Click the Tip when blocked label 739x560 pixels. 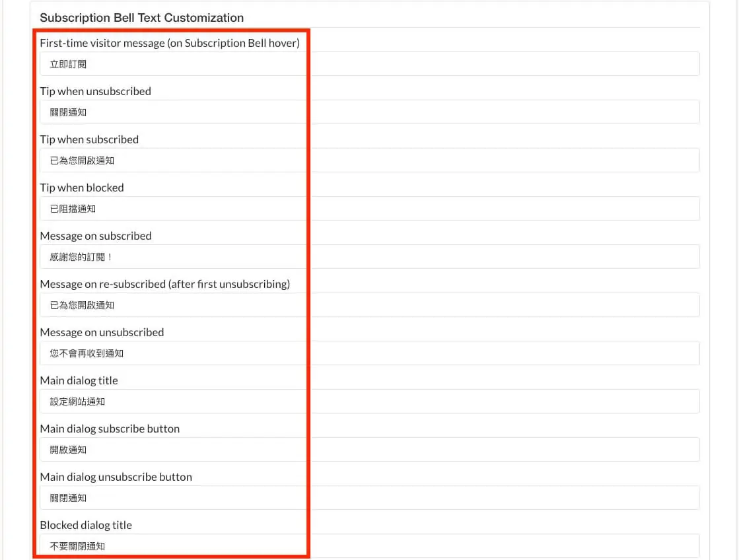pyautogui.click(x=82, y=188)
